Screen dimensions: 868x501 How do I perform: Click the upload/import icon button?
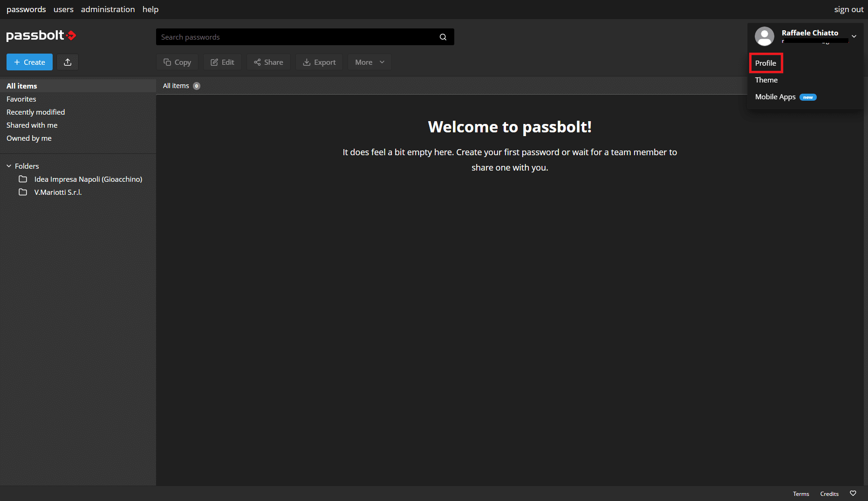68,62
